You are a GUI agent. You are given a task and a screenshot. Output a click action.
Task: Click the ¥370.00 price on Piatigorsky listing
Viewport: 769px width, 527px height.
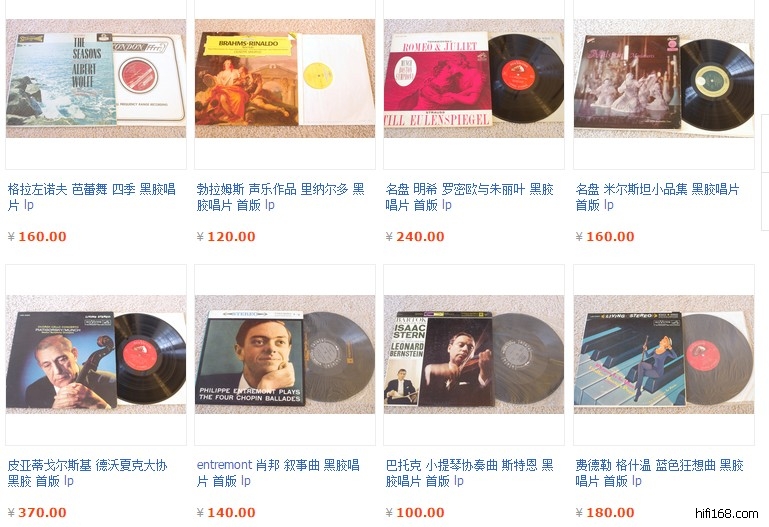tap(37, 513)
